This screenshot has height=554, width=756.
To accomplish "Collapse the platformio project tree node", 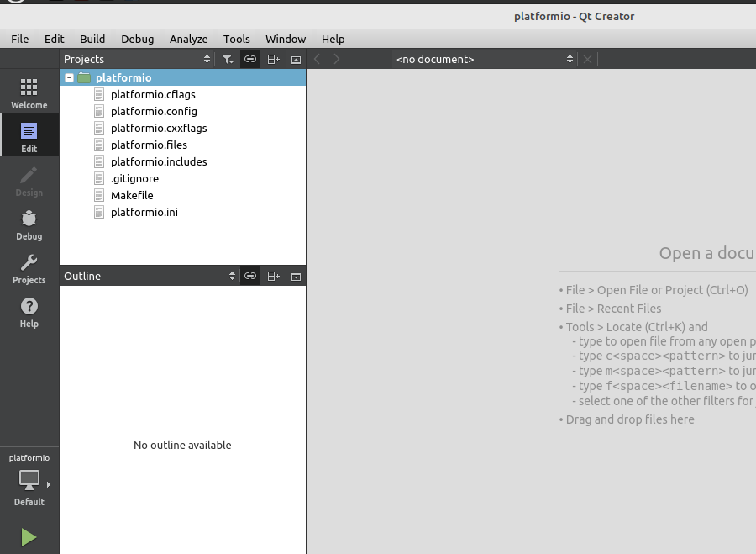I will click(x=69, y=77).
